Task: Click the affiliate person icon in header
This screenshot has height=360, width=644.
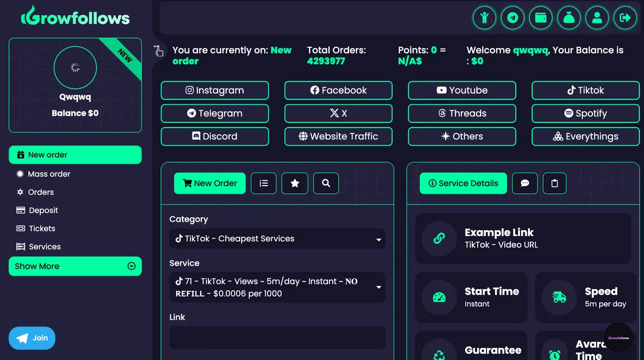Action: pyautogui.click(x=484, y=18)
